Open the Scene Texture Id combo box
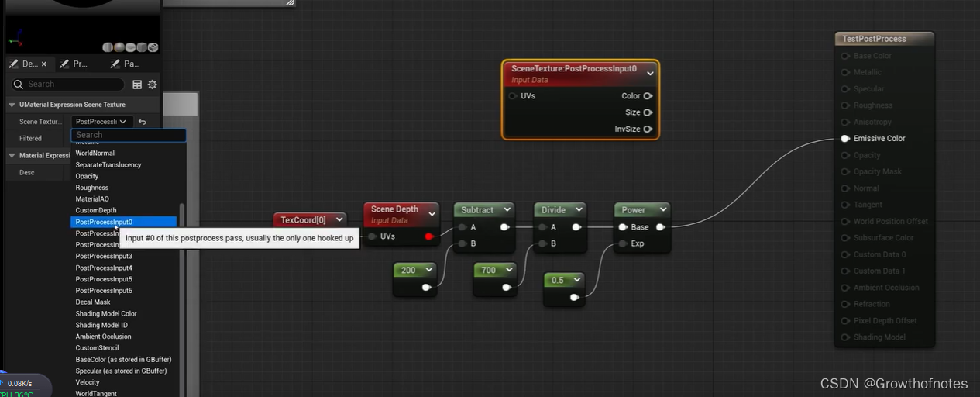The height and width of the screenshot is (397, 980). pos(101,122)
